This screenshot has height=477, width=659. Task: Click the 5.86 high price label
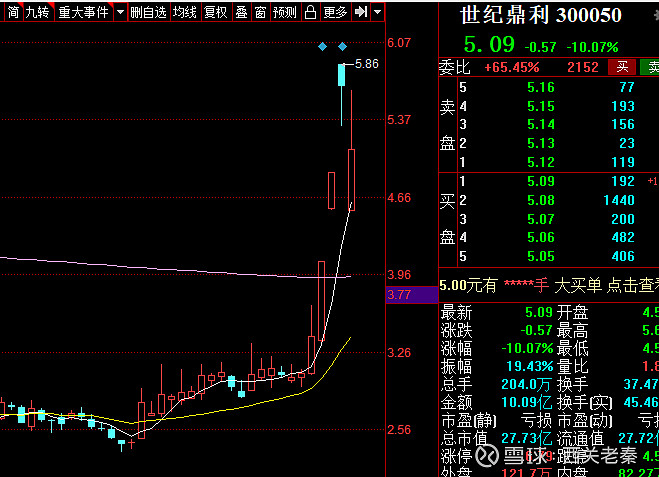pos(366,64)
